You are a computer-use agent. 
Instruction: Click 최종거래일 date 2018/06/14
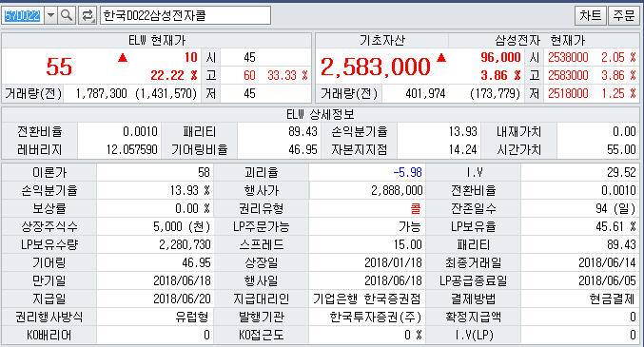point(607,262)
